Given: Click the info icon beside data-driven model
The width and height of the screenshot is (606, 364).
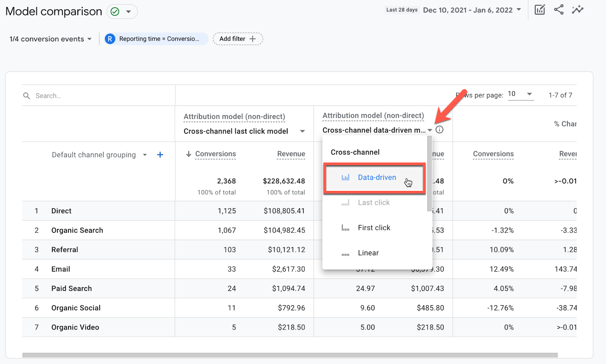Looking at the screenshot, I should click(439, 130).
